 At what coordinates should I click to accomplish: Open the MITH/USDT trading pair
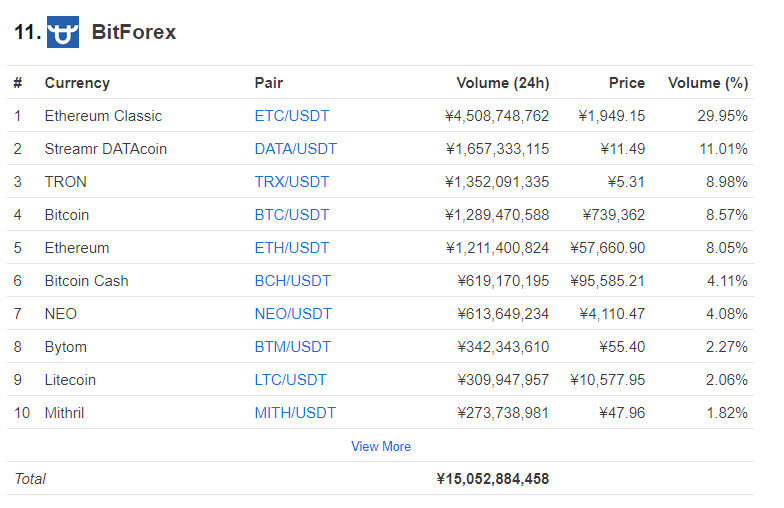[x=295, y=413]
